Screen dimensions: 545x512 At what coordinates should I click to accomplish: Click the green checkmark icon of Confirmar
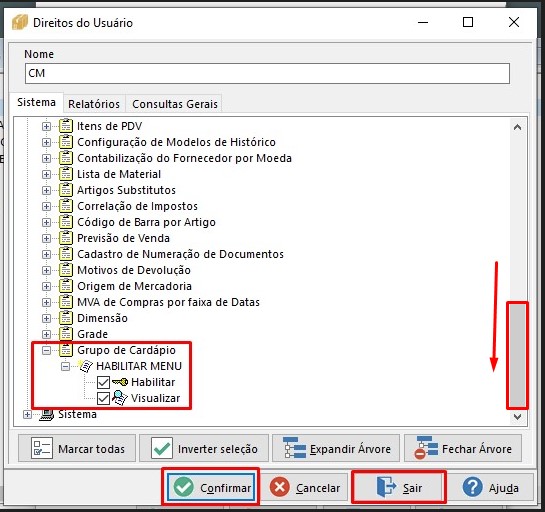[184, 487]
